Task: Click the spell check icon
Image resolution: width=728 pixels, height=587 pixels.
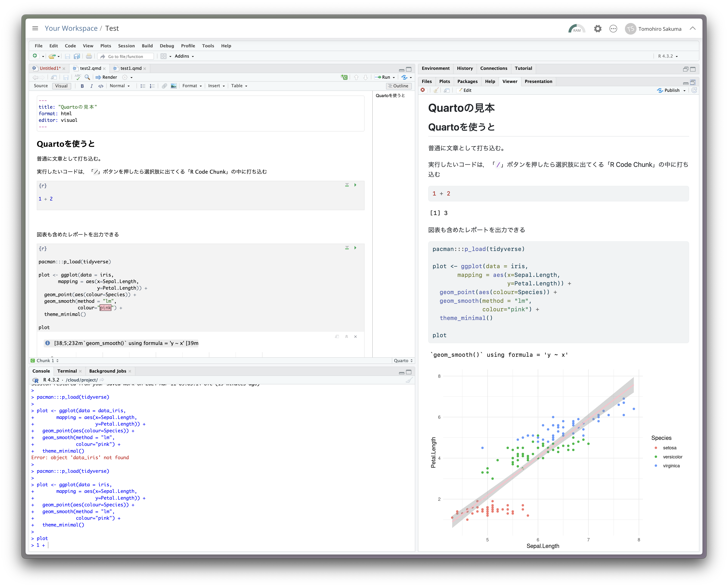Action: [78, 77]
